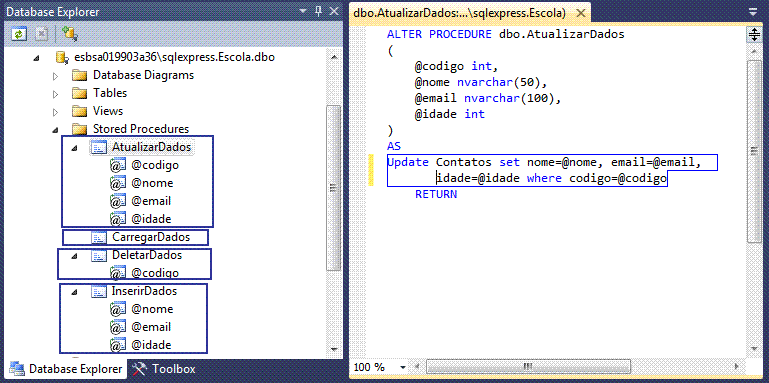The height and width of the screenshot is (383, 769).
Task: Collapse the DeletarDados node arrow
Action: coord(74,256)
